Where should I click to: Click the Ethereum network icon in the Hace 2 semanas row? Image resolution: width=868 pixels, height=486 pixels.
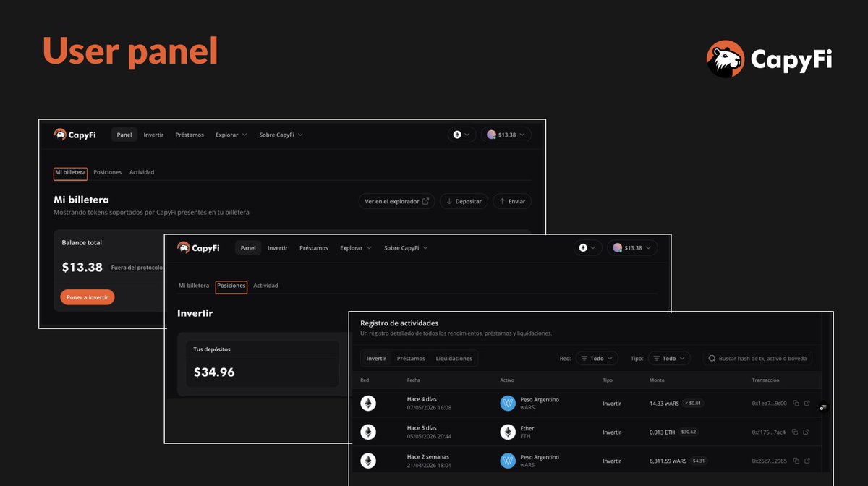(x=368, y=461)
